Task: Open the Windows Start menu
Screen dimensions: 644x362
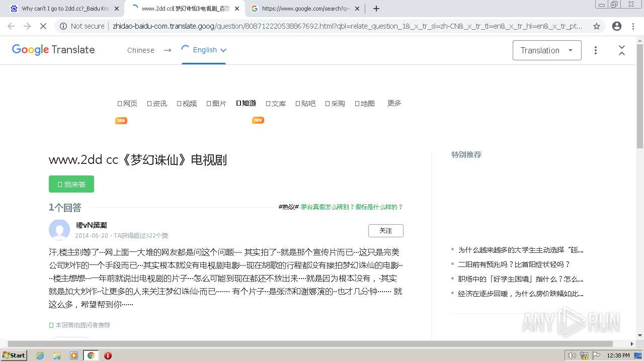Action: [x=14, y=355]
